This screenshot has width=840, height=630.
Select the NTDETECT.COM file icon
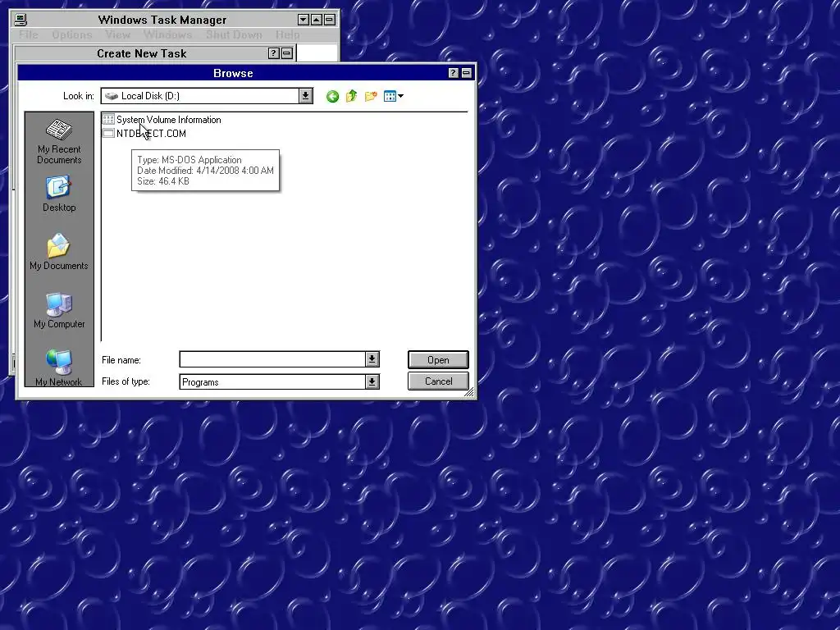[108, 134]
